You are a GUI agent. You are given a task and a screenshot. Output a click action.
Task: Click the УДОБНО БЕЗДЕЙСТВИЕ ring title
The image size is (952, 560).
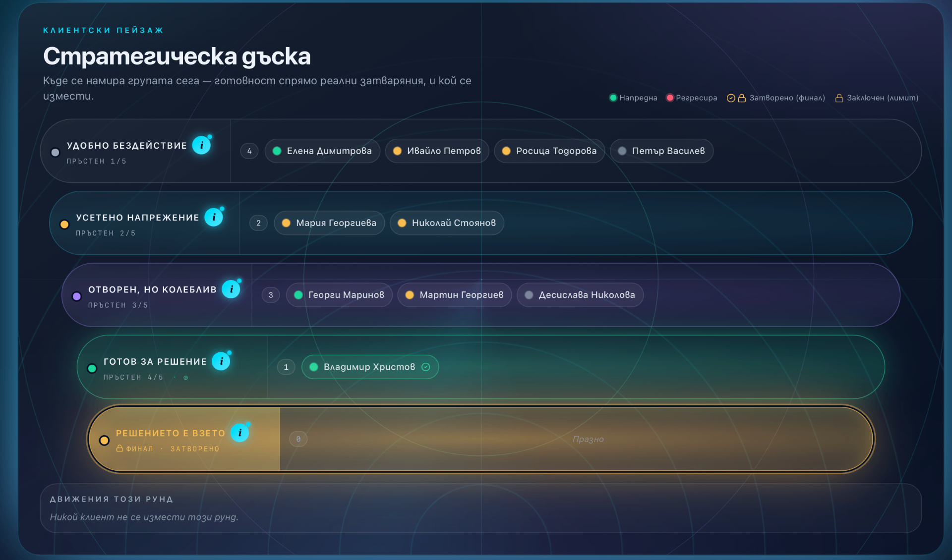(x=127, y=146)
